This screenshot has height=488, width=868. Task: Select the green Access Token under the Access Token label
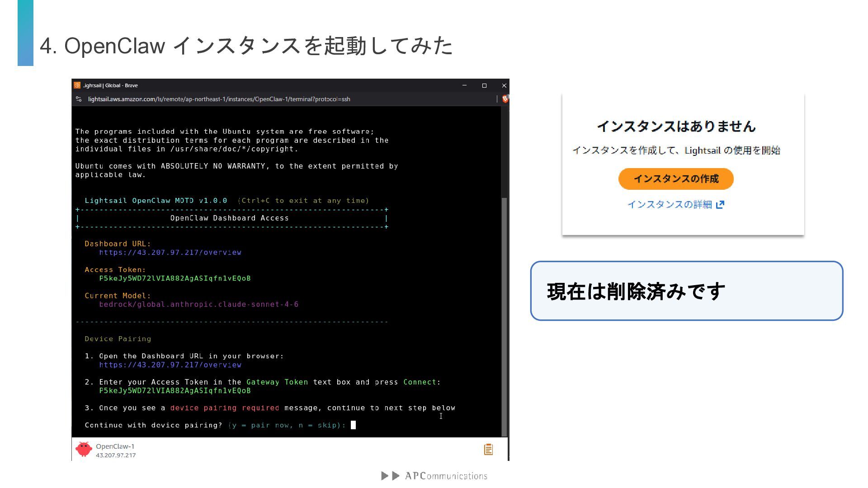[x=175, y=278]
